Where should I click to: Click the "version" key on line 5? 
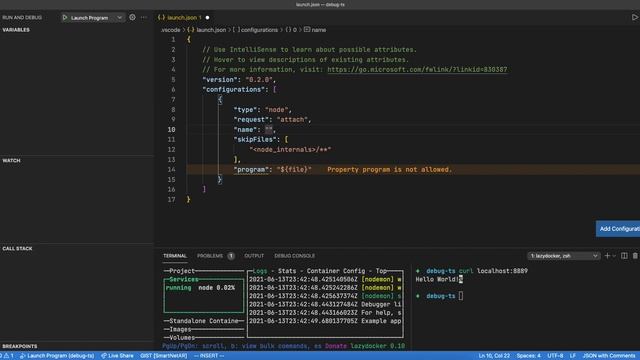pos(220,80)
